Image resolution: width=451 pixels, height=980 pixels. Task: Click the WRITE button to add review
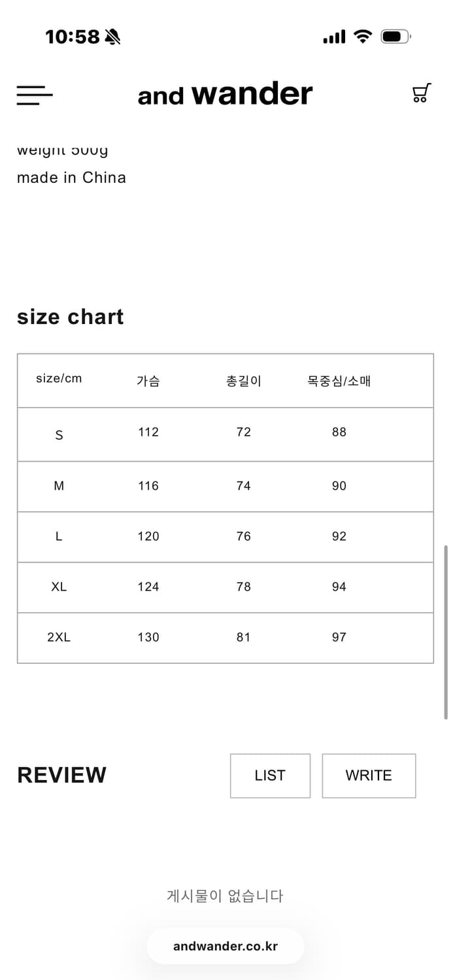pos(369,776)
